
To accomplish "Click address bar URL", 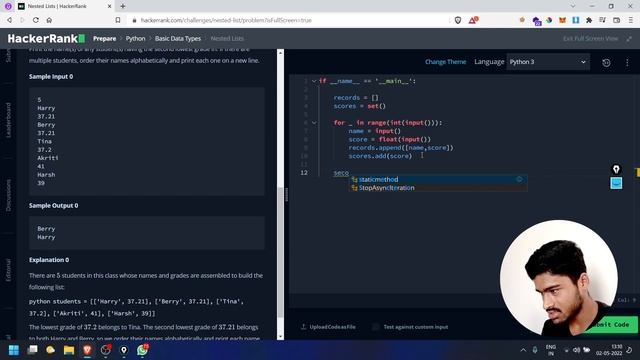I will pyautogui.click(x=226, y=20).
